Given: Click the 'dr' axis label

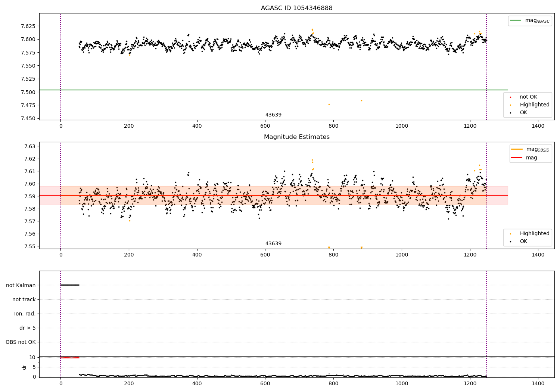Looking at the screenshot, I should 24,367.
